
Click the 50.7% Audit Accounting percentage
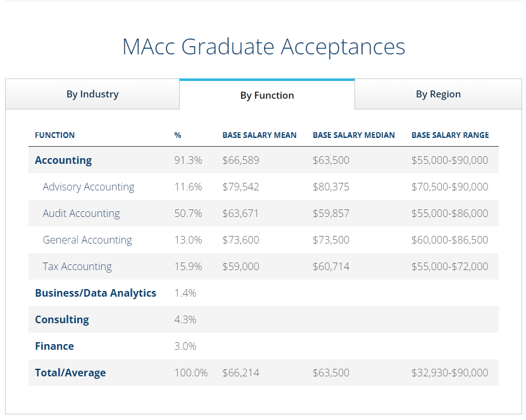[x=188, y=213]
